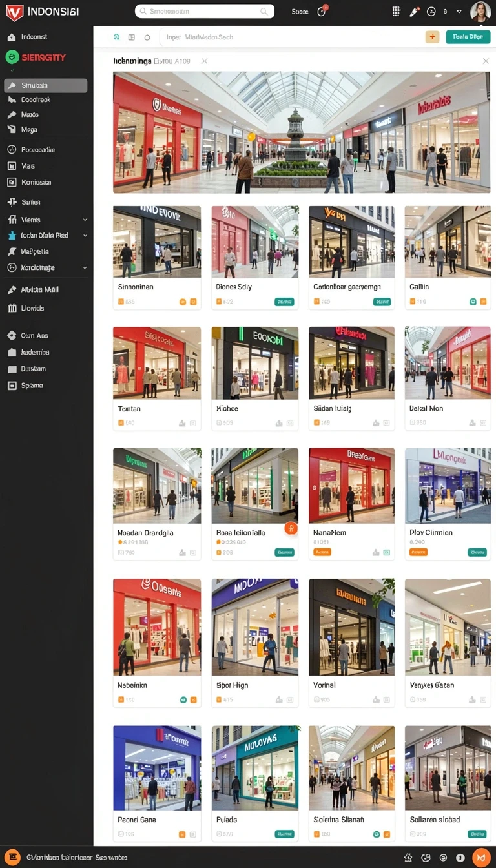Click the circle icon in toolbar
The height and width of the screenshot is (868, 496).
pos(147,37)
